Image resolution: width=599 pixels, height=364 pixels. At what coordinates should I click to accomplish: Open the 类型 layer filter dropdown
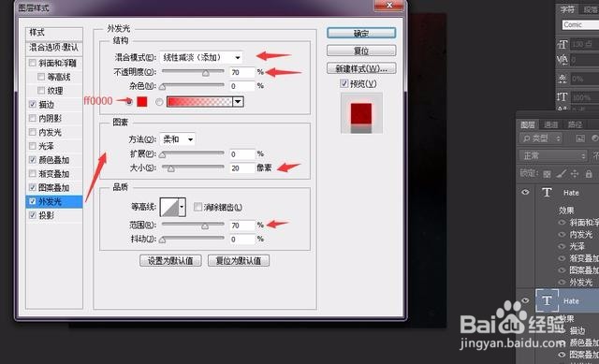pyautogui.click(x=541, y=138)
